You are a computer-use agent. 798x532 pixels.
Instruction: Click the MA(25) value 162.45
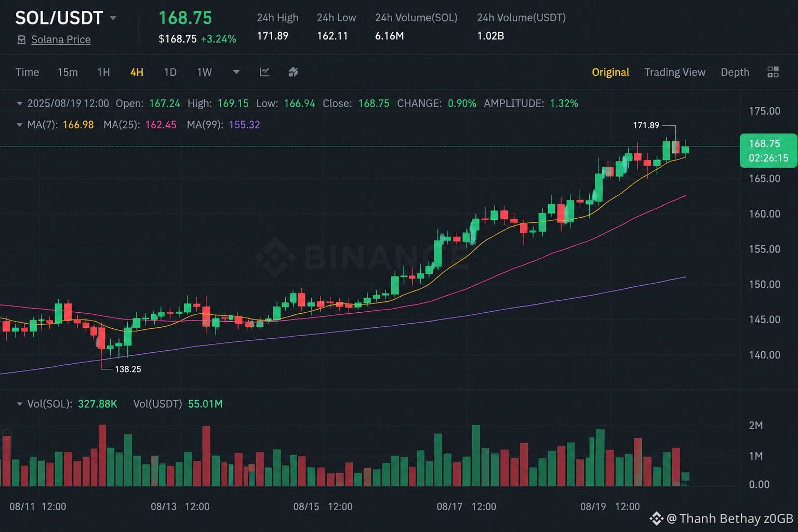click(161, 125)
